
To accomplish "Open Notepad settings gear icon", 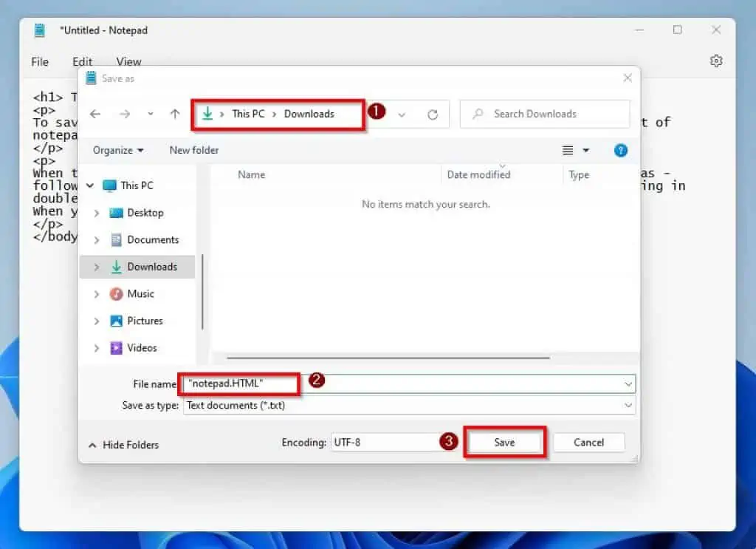I will coord(716,61).
